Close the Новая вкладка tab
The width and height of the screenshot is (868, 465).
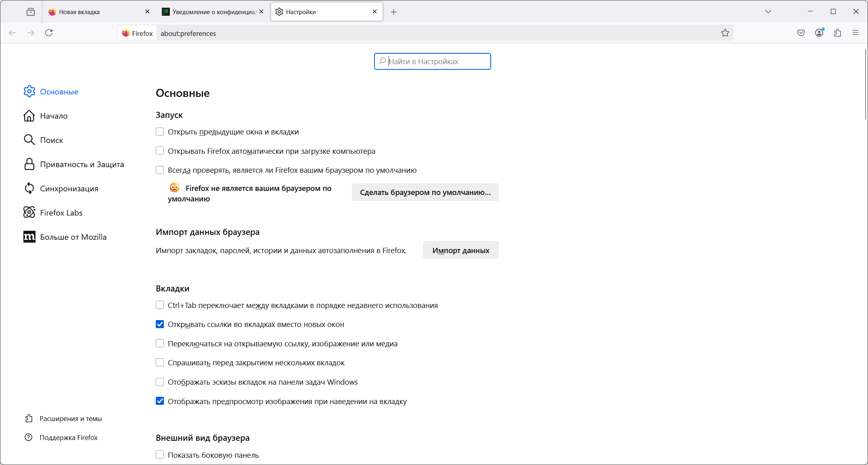point(148,12)
